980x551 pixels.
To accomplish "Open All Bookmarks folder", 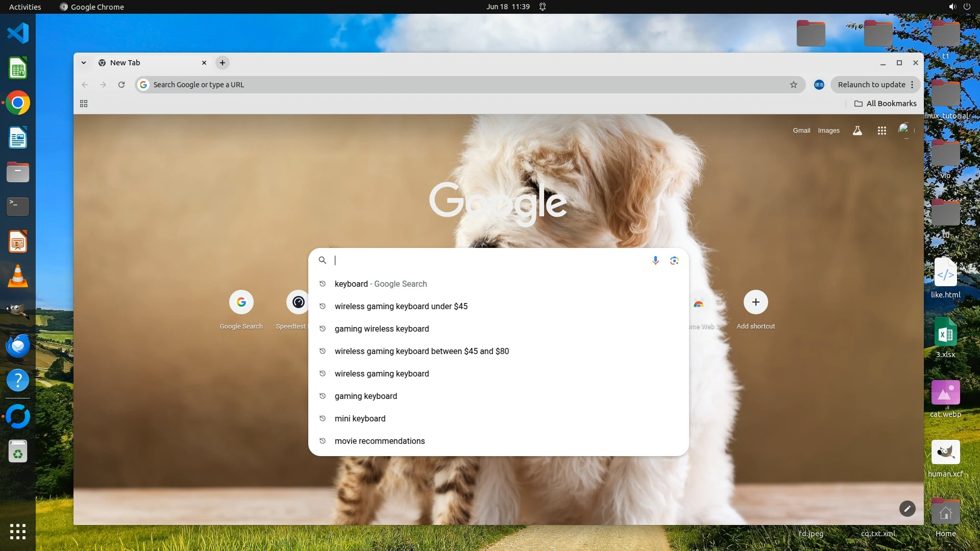I will pyautogui.click(x=886, y=104).
